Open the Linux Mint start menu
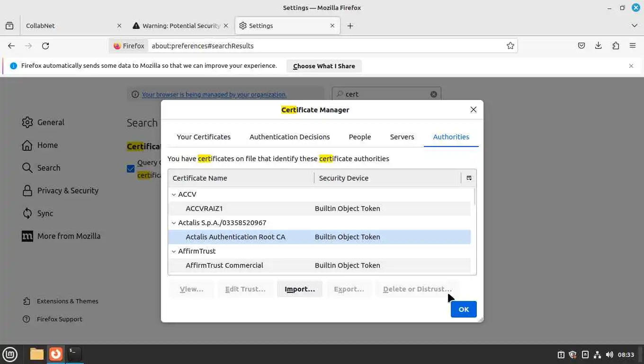Viewport: 644px width, 364px height. tap(10, 354)
